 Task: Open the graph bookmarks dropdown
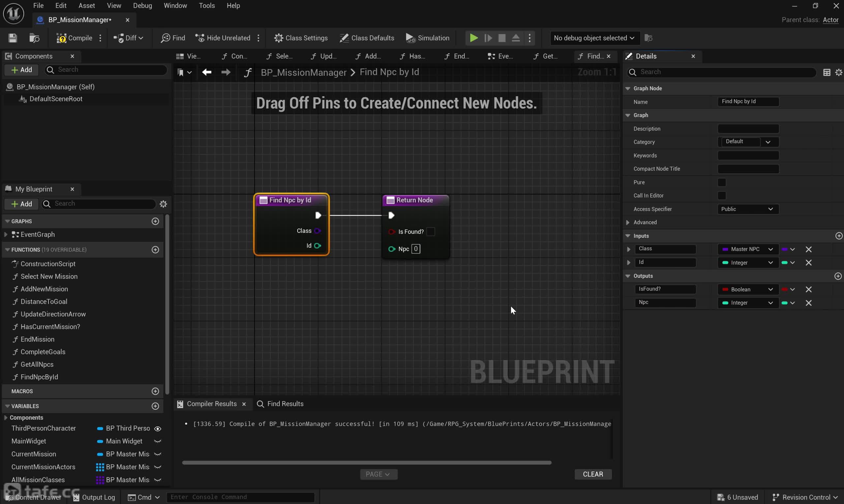click(185, 72)
